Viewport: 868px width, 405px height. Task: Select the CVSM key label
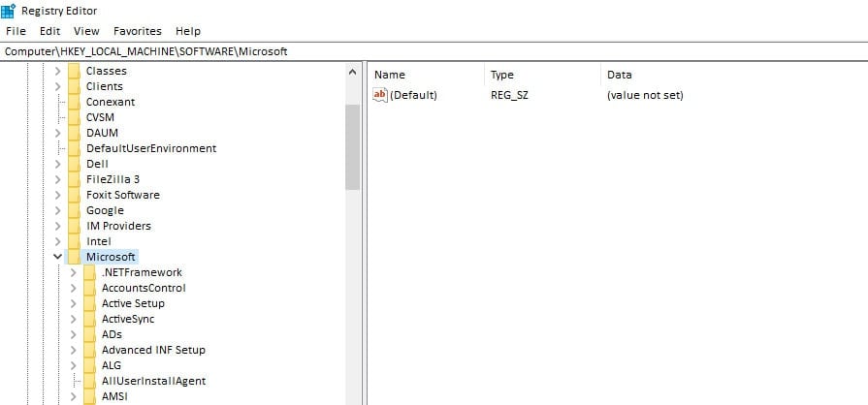tap(100, 117)
